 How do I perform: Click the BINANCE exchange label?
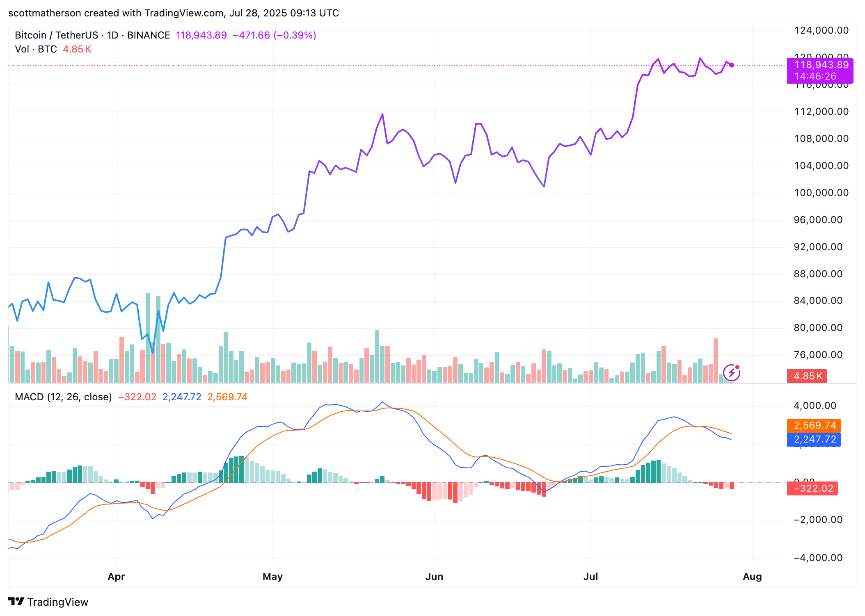(149, 35)
